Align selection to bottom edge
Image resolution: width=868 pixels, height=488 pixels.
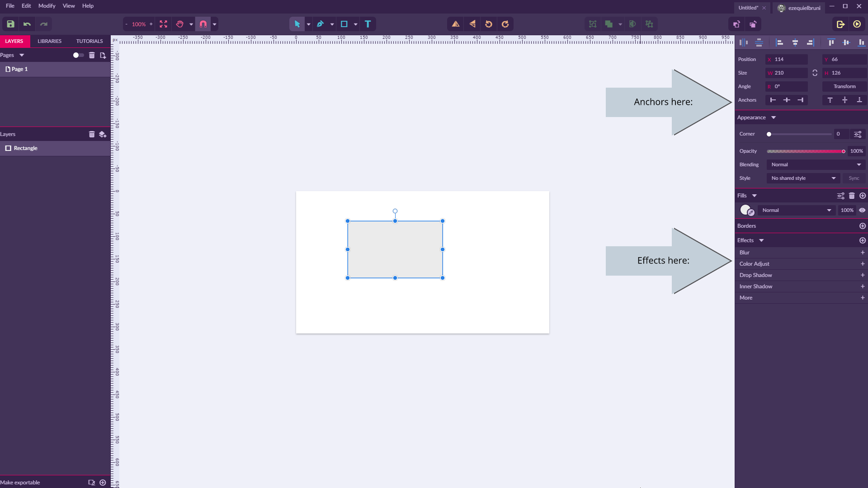click(x=861, y=42)
